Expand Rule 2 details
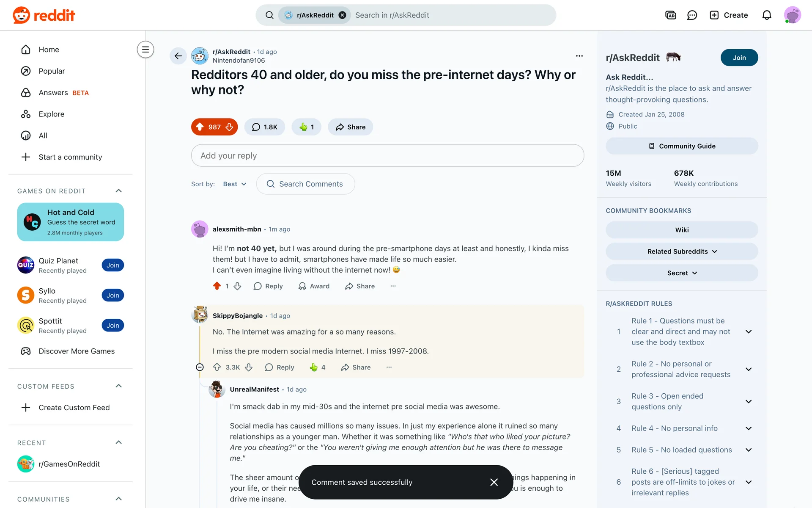Screen dimensions: 812x508 [x=749, y=369]
